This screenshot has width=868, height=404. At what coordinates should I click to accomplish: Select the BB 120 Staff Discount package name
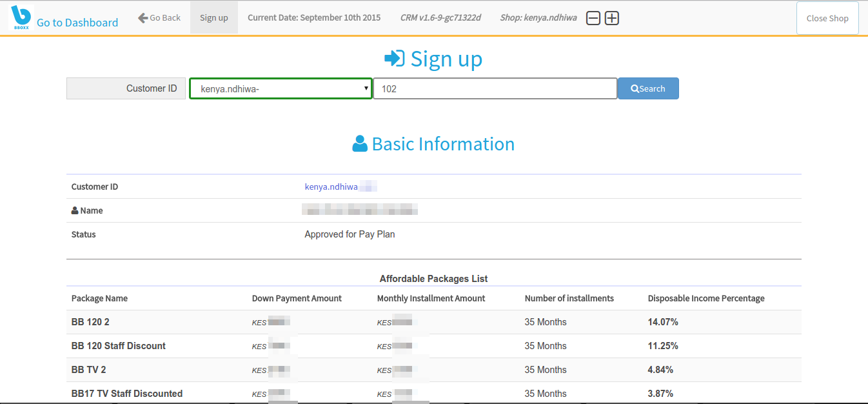119,346
